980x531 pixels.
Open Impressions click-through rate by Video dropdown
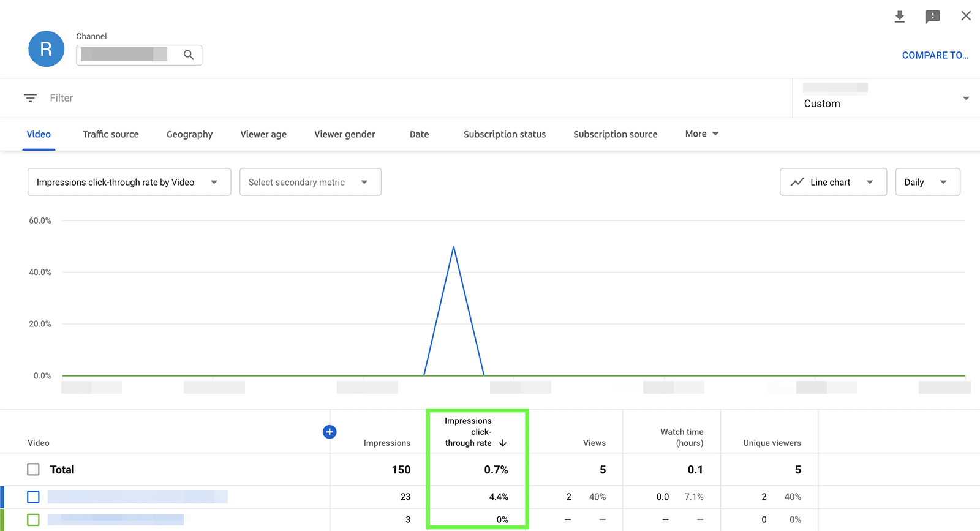point(129,182)
